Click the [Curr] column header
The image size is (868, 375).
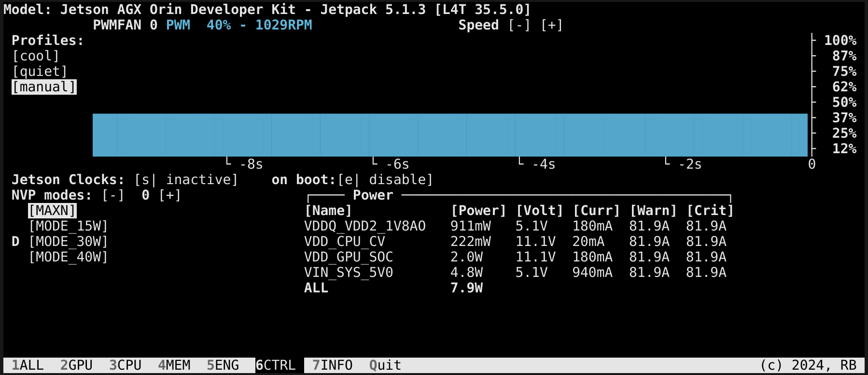(x=596, y=211)
